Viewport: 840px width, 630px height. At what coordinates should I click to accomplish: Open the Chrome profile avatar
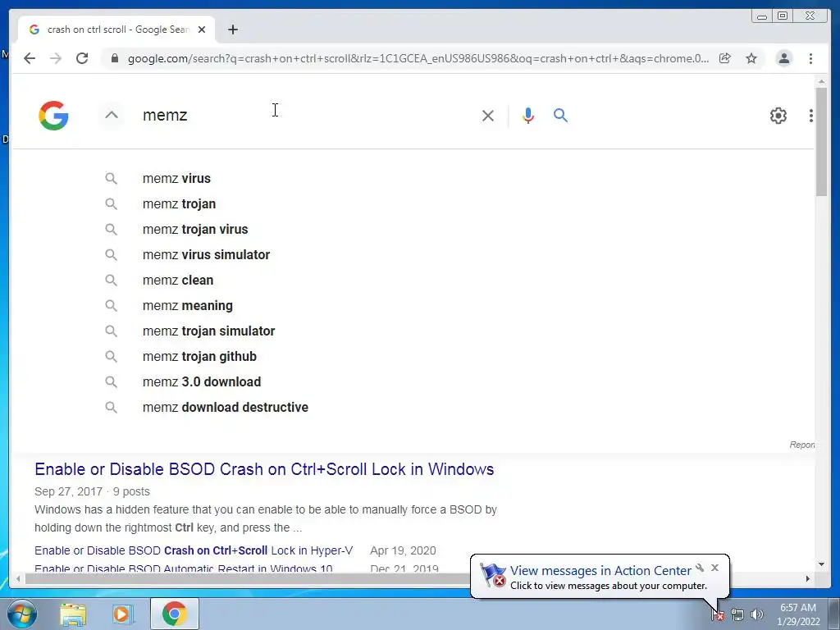783,58
